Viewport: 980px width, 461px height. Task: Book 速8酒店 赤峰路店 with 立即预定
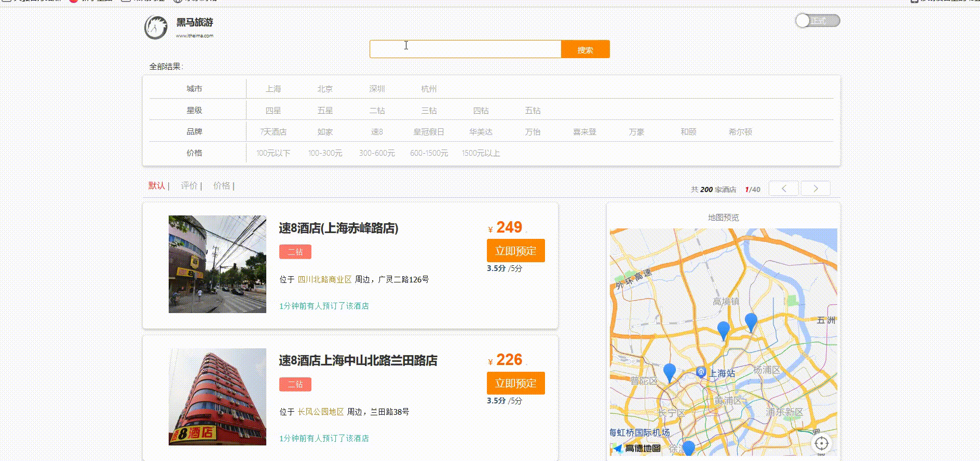click(516, 251)
